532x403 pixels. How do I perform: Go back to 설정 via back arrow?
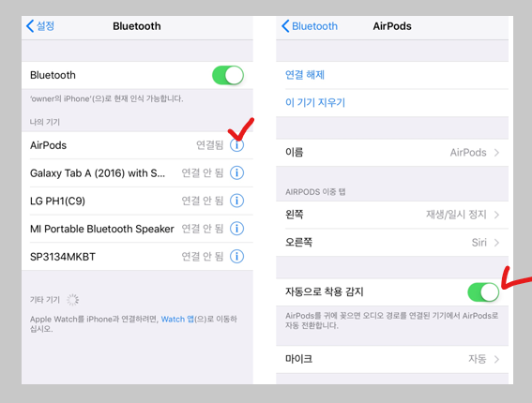(40, 26)
